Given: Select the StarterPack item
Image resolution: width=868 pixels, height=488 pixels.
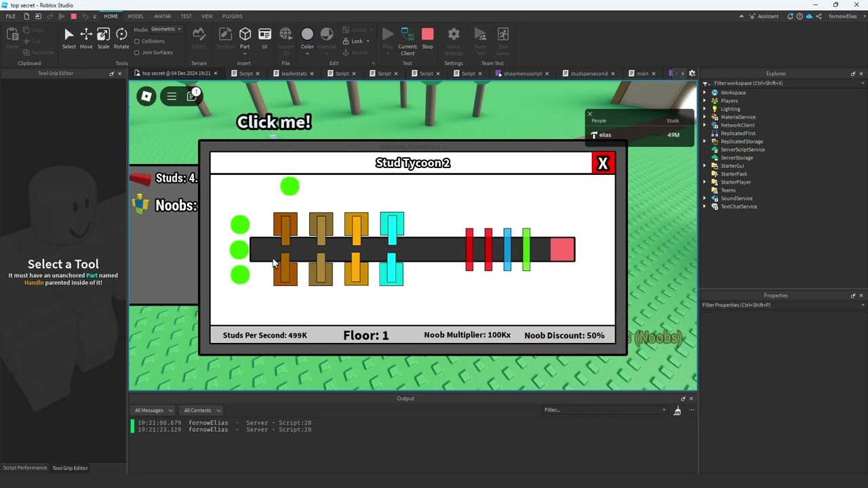Looking at the screenshot, I should coord(734,174).
